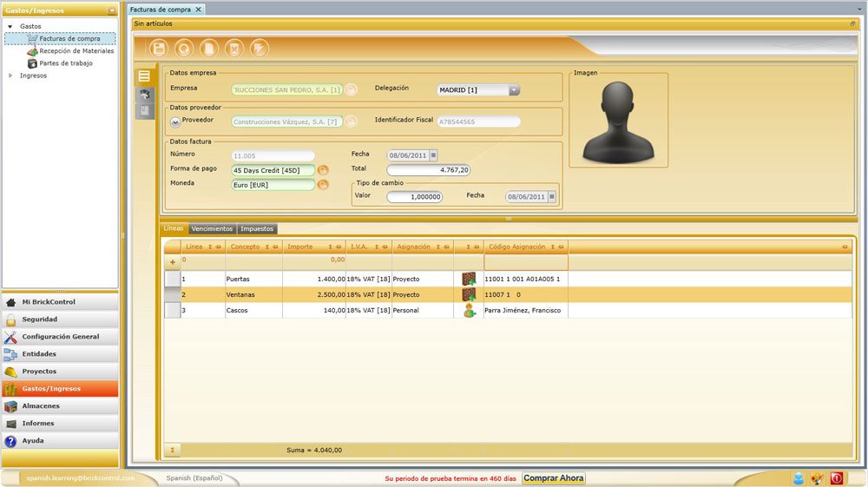The height and width of the screenshot is (487, 868).
Task: Click the lookup icon beside Empresa field
Action: 351,89
